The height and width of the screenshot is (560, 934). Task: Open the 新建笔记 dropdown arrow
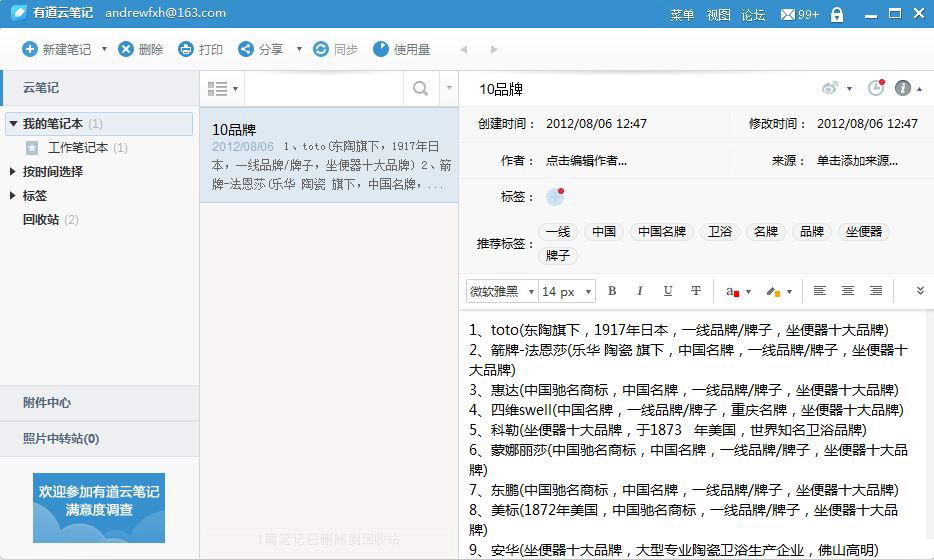pyautogui.click(x=104, y=49)
